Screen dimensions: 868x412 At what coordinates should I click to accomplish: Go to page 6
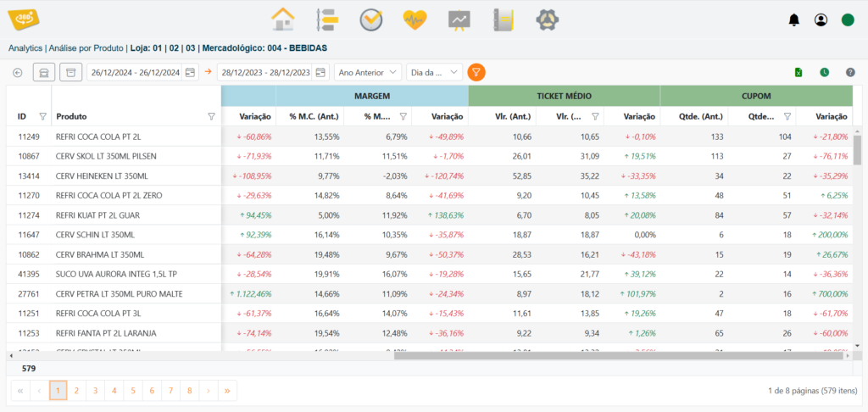[x=152, y=391]
